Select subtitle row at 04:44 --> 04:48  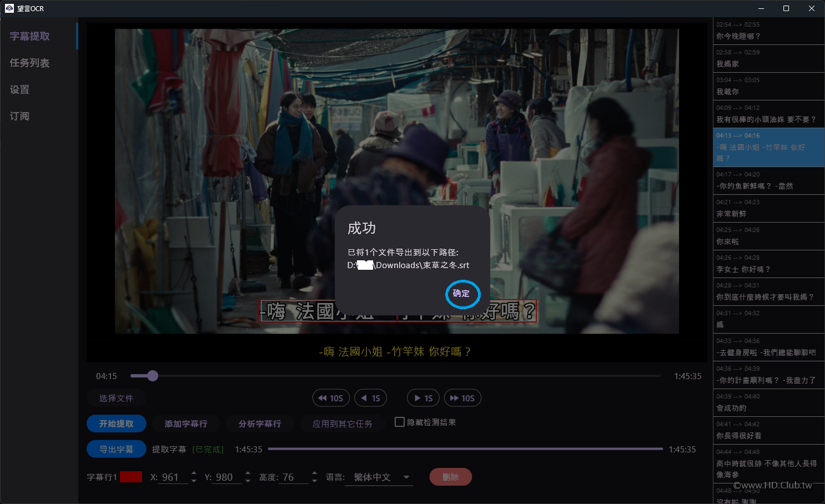[769, 464]
